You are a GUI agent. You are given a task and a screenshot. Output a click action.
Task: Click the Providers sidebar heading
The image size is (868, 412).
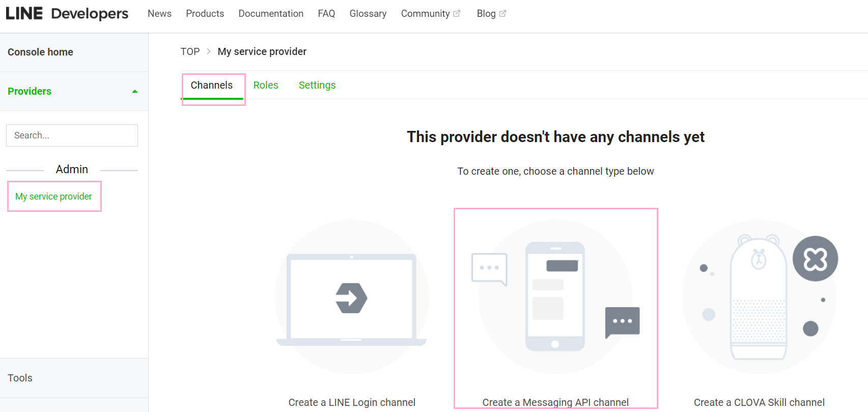pyautogui.click(x=30, y=92)
